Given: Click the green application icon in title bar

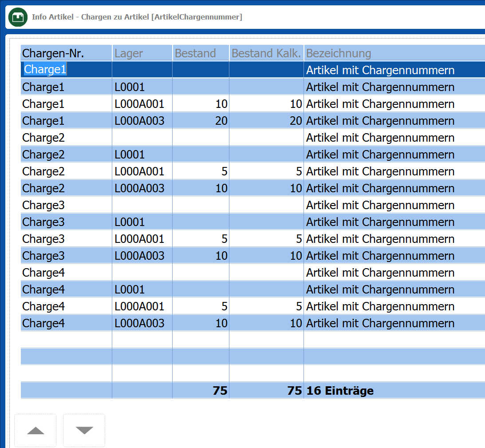Looking at the screenshot, I should tap(18, 17).
